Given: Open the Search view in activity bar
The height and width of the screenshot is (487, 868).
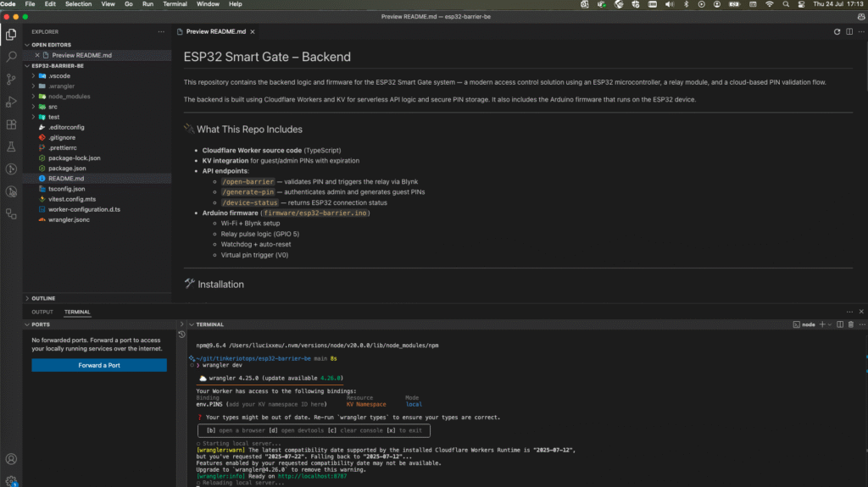Looking at the screenshot, I should click(11, 57).
